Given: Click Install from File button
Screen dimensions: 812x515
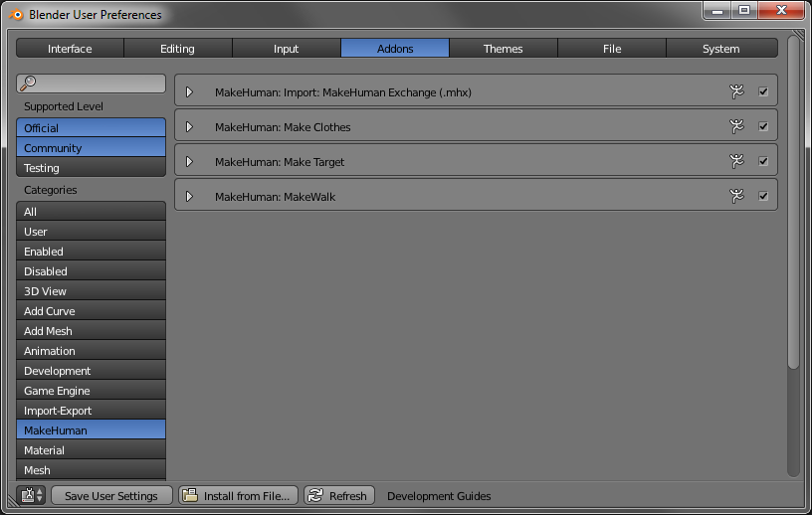Looking at the screenshot, I should 238,495.
